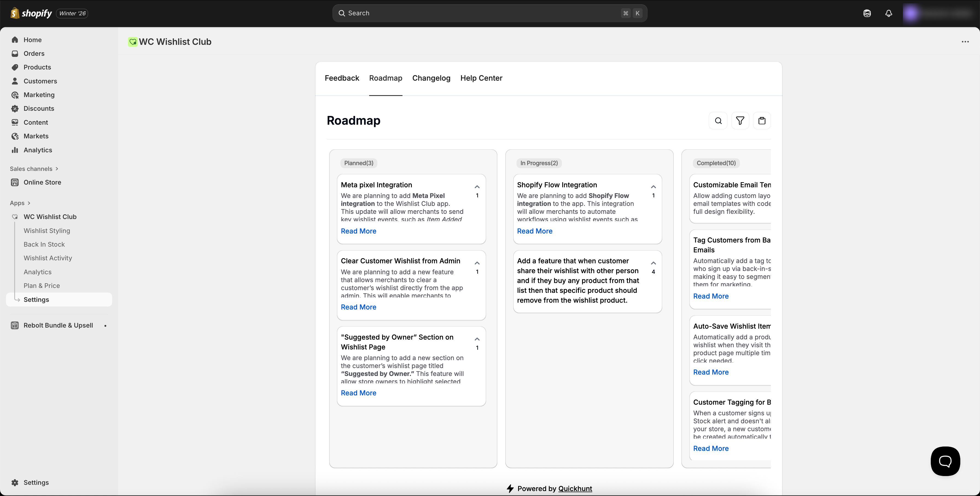Select Products in the left sidebar
The image size is (980, 496).
click(37, 67)
